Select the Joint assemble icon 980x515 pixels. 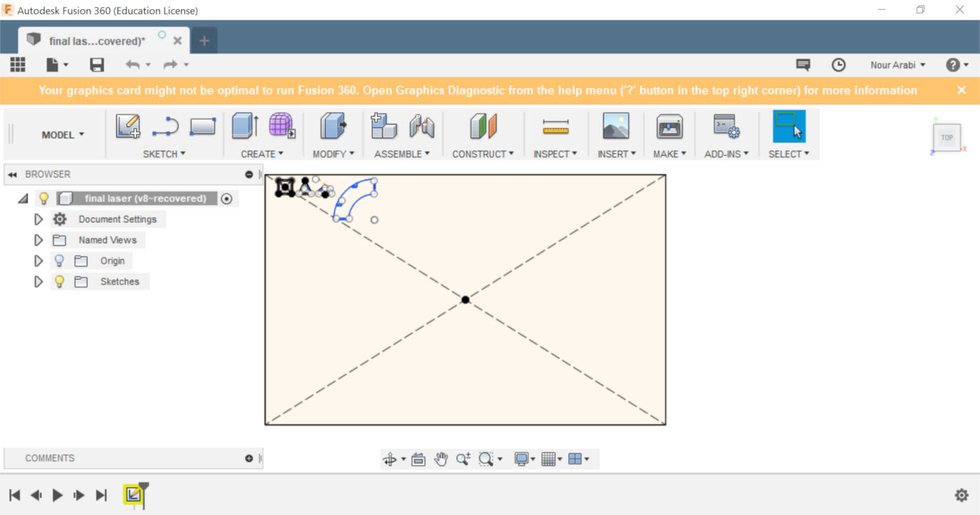point(422,126)
